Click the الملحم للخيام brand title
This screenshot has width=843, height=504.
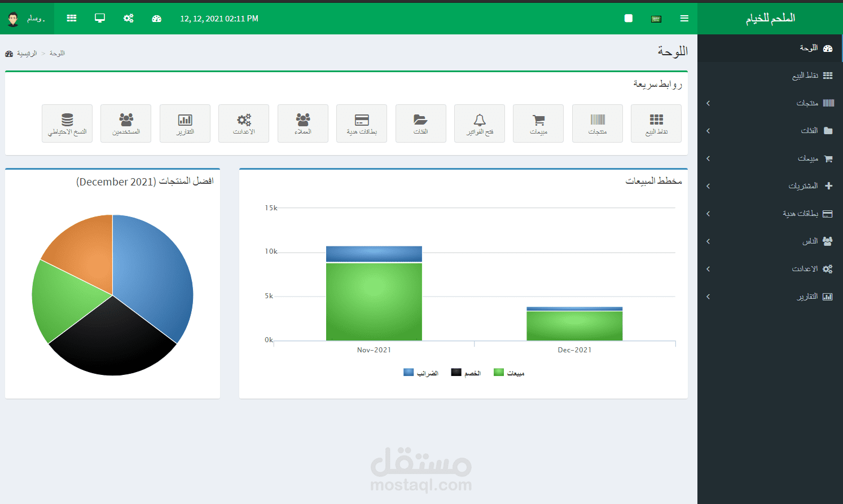(770, 18)
